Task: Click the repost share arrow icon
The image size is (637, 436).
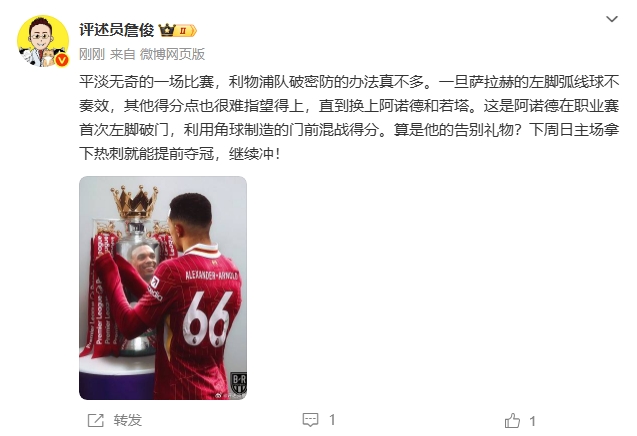Action: pyautogui.click(x=96, y=421)
